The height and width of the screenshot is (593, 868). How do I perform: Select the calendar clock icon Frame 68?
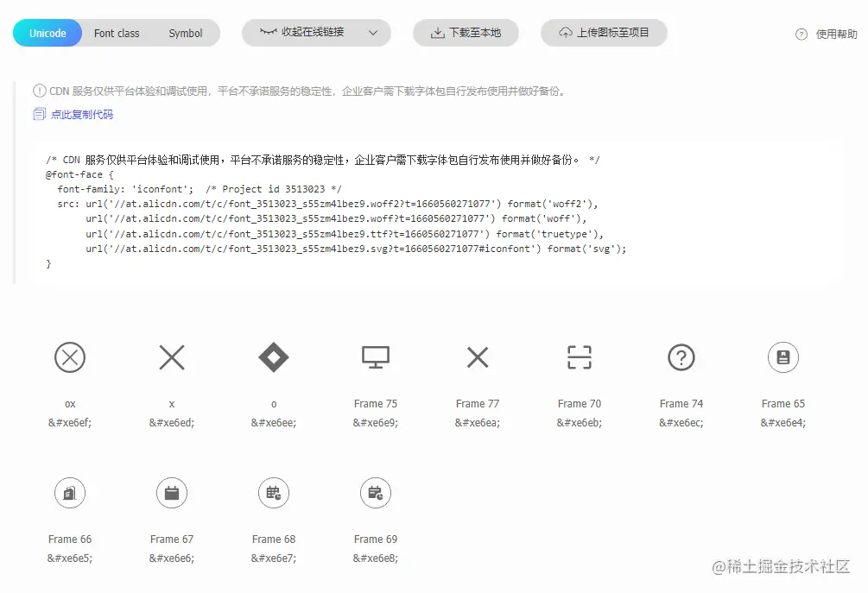coord(274,493)
